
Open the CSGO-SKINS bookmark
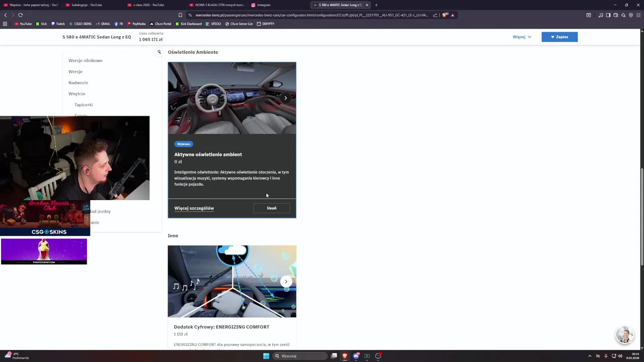(x=80, y=24)
